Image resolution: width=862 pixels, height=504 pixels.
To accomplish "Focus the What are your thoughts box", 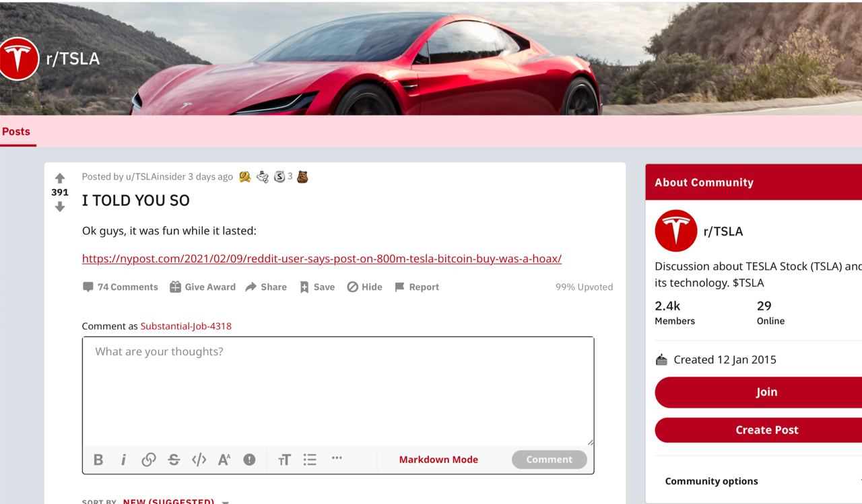I will click(x=338, y=391).
